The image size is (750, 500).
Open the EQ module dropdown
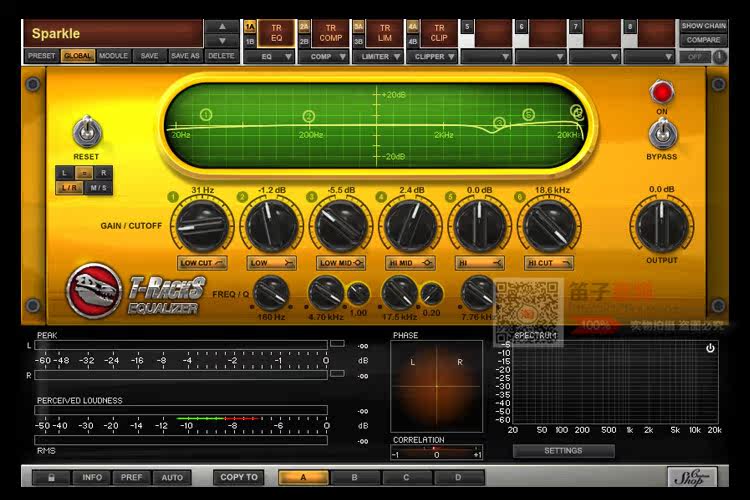click(x=269, y=57)
